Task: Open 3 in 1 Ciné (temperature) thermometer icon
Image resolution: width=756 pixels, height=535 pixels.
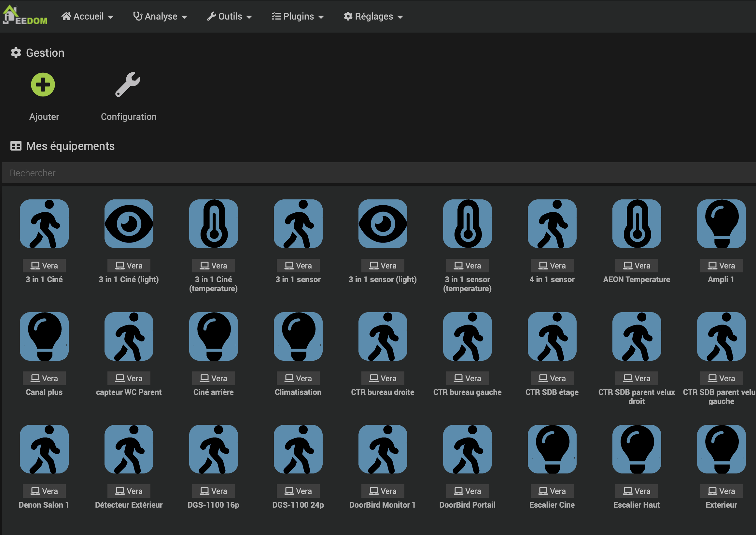Action: (x=213, y=224)
